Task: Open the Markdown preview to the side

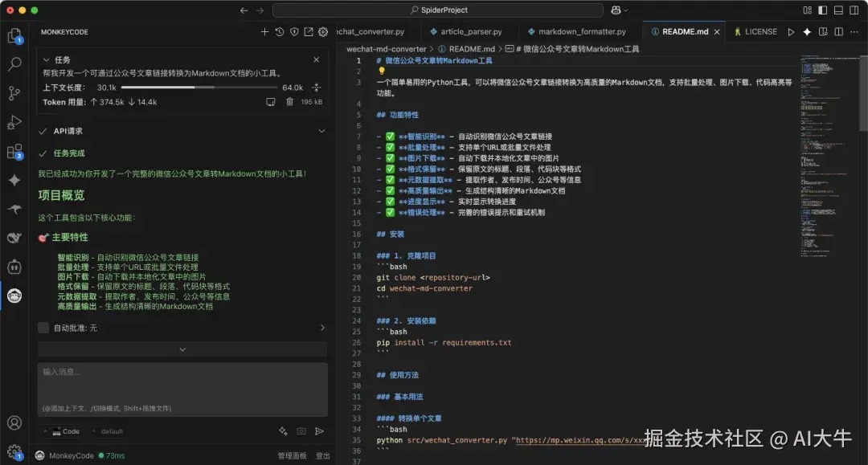Action: coord(823,32)
